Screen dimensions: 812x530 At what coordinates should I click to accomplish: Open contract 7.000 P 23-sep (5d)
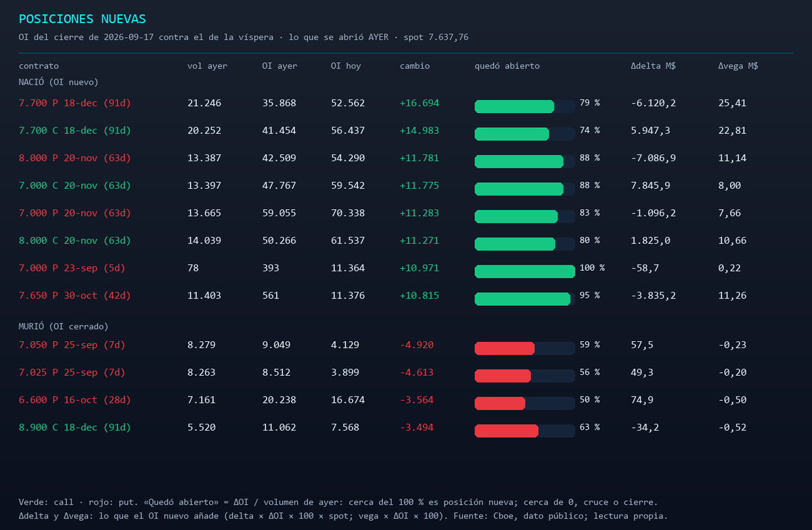point(72,268)
